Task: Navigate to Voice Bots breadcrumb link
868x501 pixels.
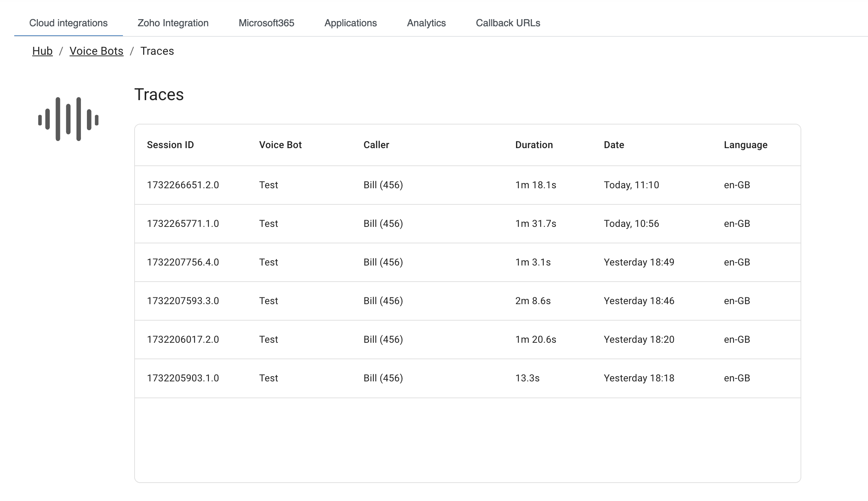Action: point(96,51)
